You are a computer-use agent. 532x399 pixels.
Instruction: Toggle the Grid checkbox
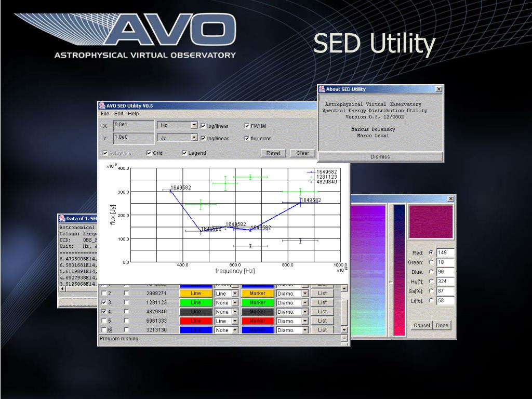pyautogui.click(x=149, y=153)
